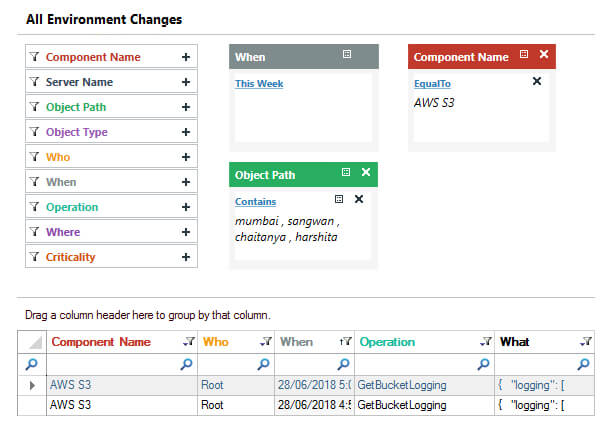Select the second row AWS S3 cell
Viewport: 612px width, 430px height.
tap(122, 405)
